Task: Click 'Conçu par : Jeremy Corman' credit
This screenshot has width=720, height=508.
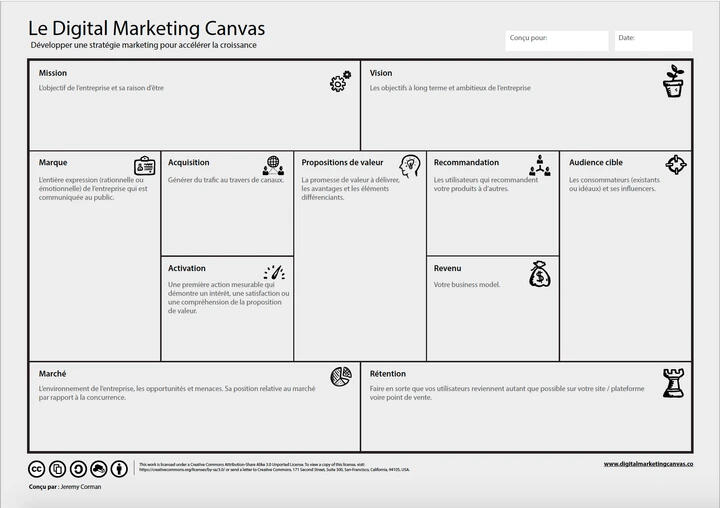Action: click(65, 487)
